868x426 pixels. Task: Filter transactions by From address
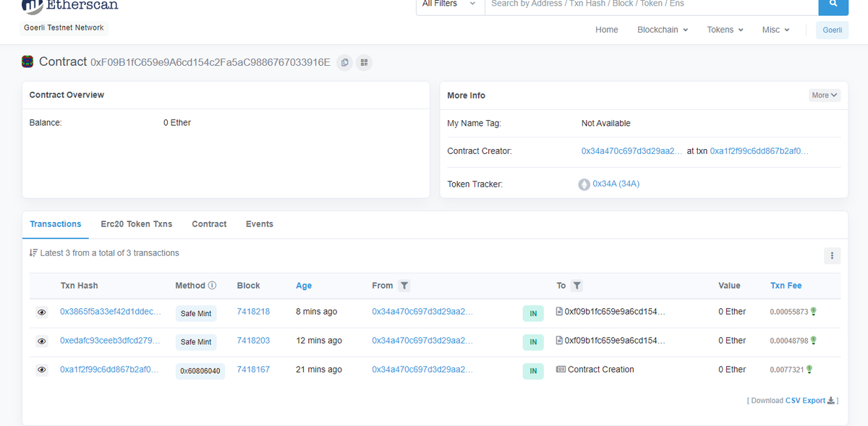pyautogui.click(x=404, y=286)
